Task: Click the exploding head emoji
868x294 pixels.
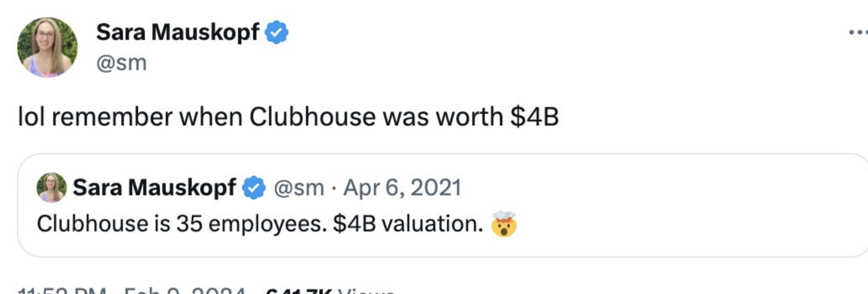Action: point(504,224)
